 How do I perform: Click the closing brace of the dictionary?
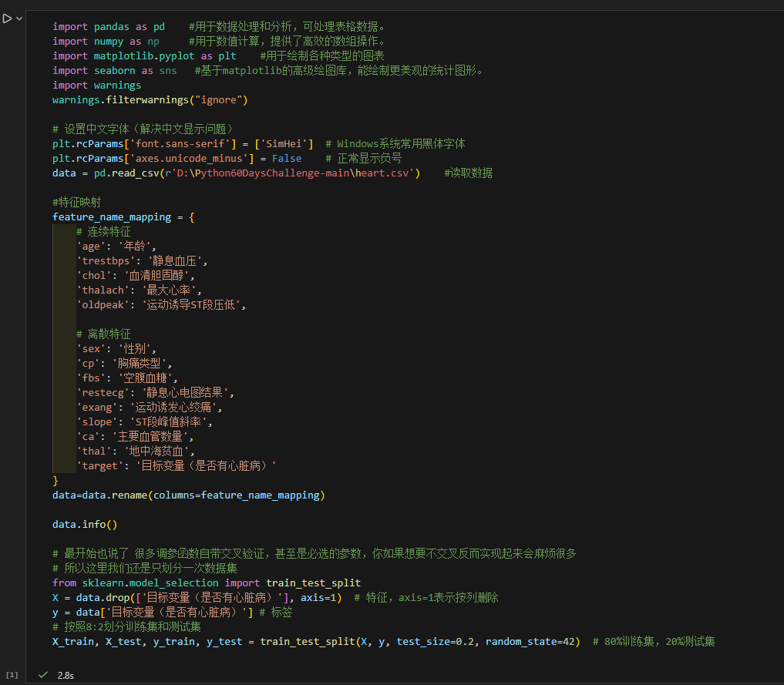[x=56, y=481]
